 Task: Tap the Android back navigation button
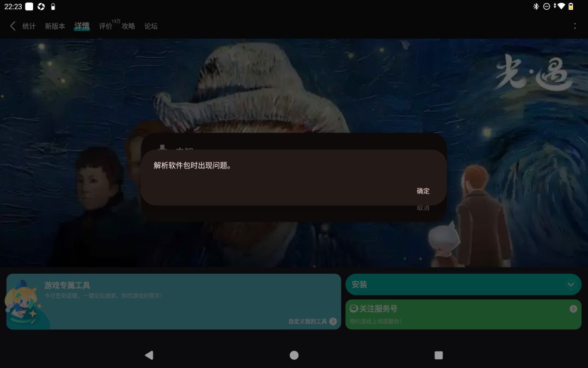(x=149, y=355)
